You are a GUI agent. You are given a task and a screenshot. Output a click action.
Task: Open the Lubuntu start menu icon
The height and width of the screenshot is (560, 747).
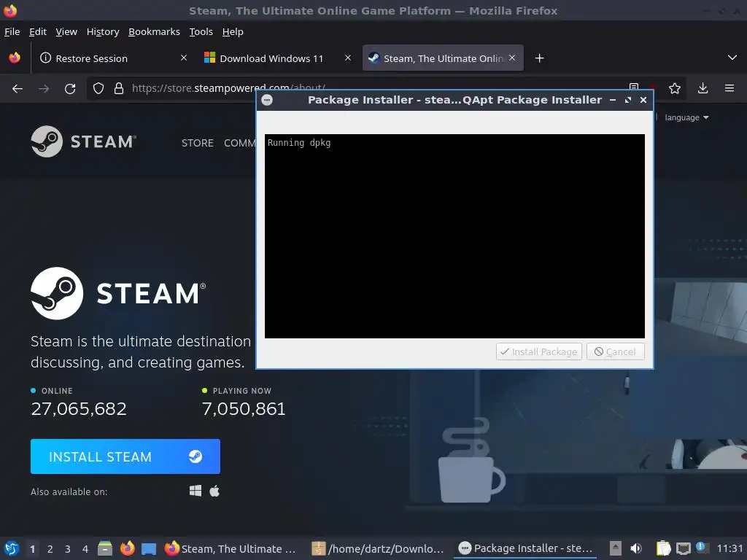[12, 548]
